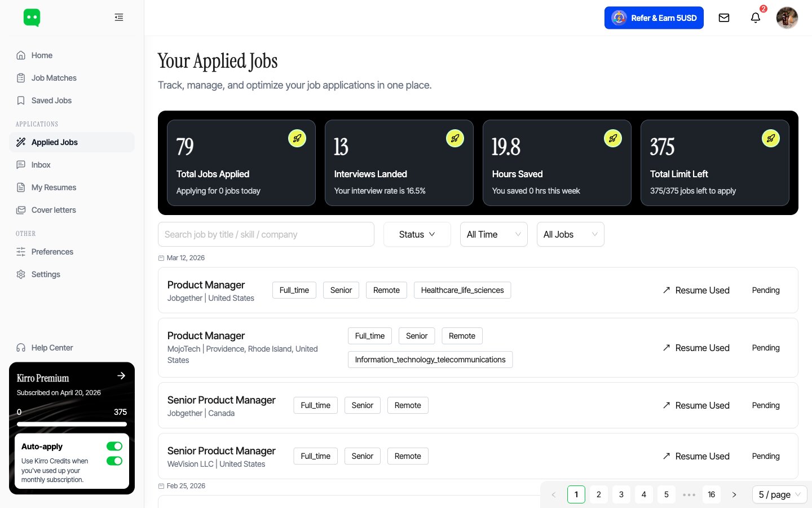Screen dimensions: 812x508
Task: Click Resume Used for Jobgether Canada job
Action: point(696,405)
